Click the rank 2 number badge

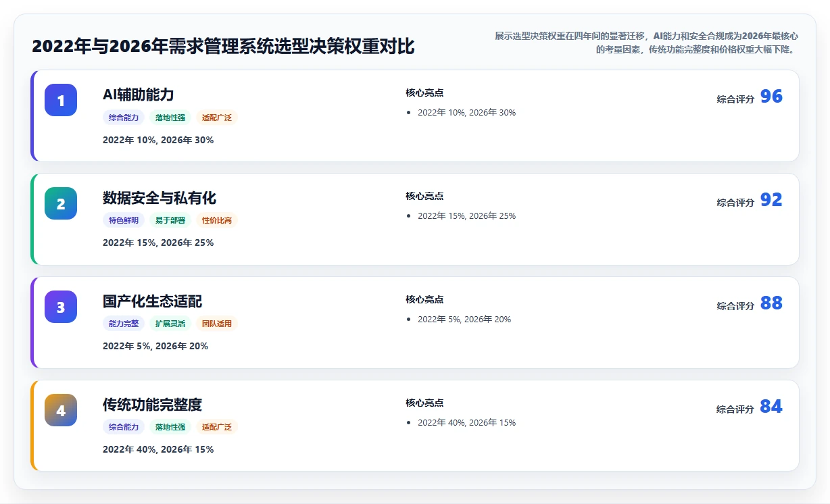point(61,203)
